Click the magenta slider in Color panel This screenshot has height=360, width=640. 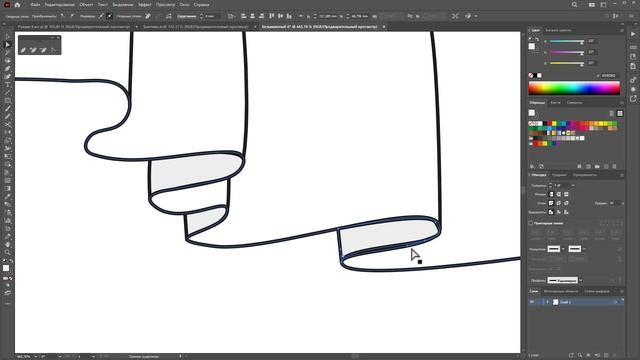(567, 53)
